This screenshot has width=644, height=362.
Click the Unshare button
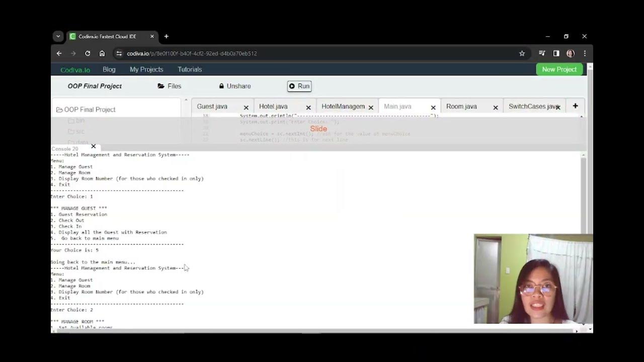tap(235, 86)
